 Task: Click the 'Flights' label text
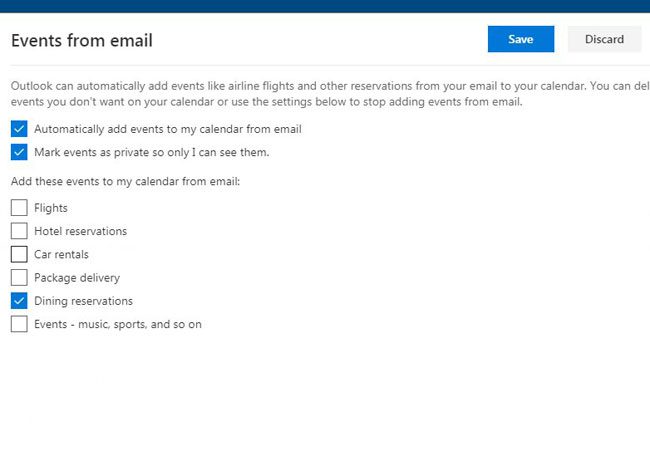click(x=51, y=208)
